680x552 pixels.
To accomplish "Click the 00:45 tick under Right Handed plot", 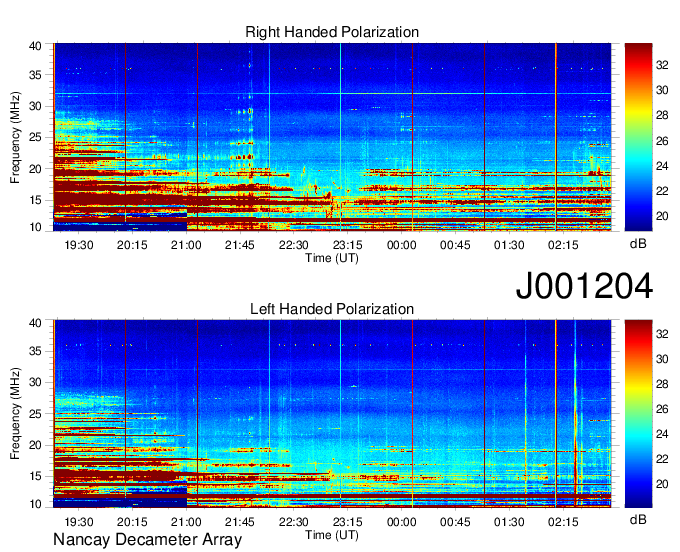I will [455, 245].
